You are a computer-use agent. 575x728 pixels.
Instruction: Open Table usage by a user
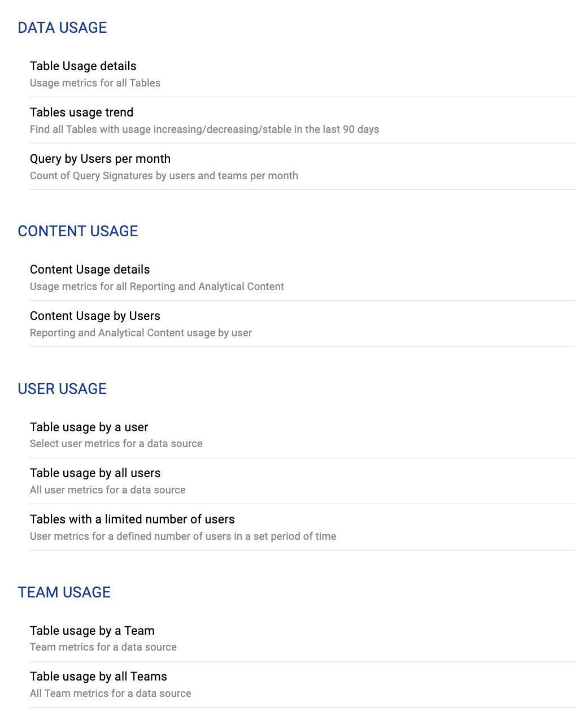click(89, 427)
